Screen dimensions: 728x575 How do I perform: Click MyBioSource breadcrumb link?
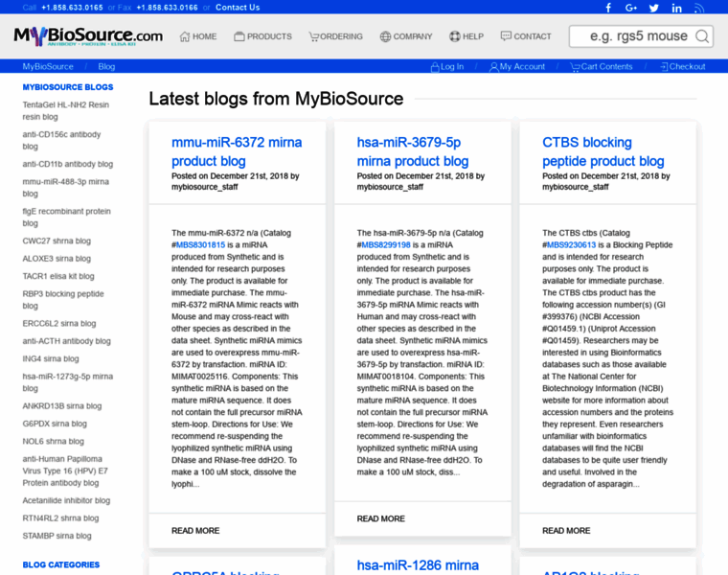coord(48,66)
